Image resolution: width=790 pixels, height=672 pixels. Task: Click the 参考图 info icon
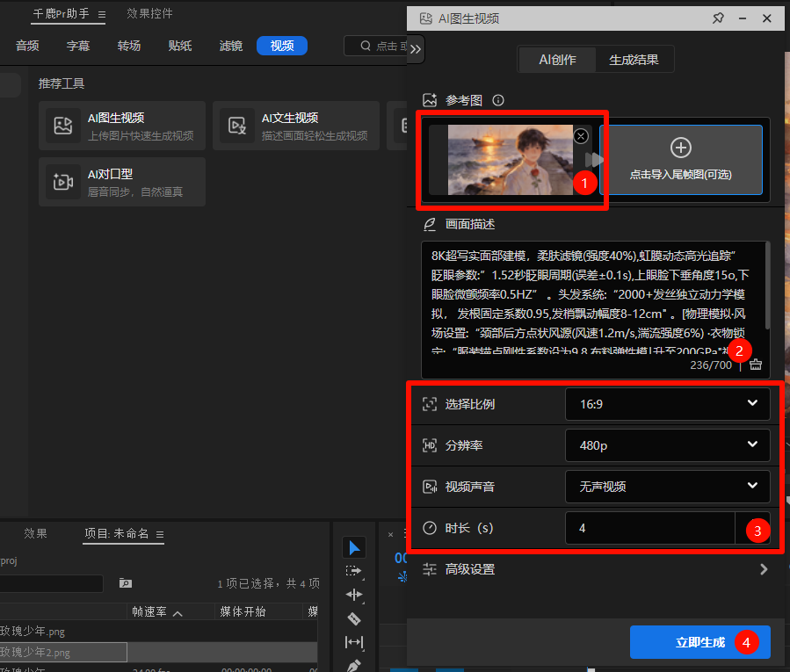tap(498, 100)
